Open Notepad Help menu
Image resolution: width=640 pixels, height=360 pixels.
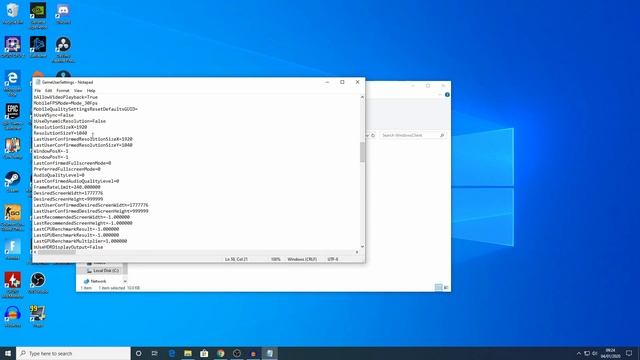point(91,91)
